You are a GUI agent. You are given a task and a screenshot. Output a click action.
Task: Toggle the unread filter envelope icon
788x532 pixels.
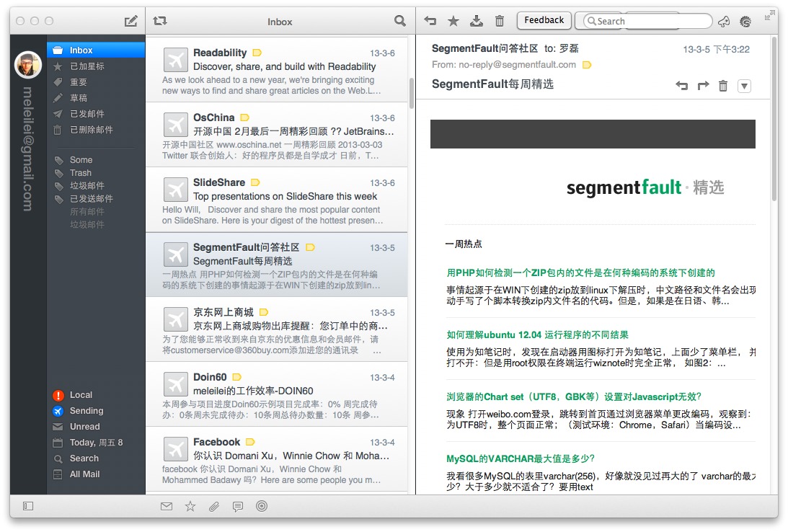pyautogui.click(x=167, y=506)
